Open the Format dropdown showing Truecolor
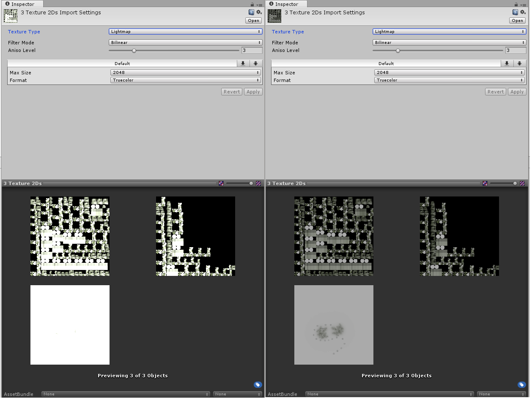The height and width of the screenshot is (398, 532). tap(185, 80)
